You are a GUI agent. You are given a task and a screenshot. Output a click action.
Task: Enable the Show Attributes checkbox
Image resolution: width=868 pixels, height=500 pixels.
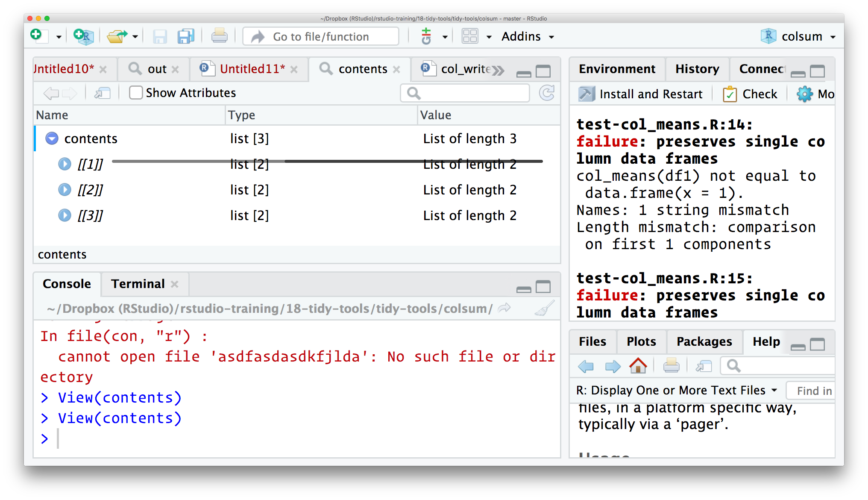click(135, 92)
